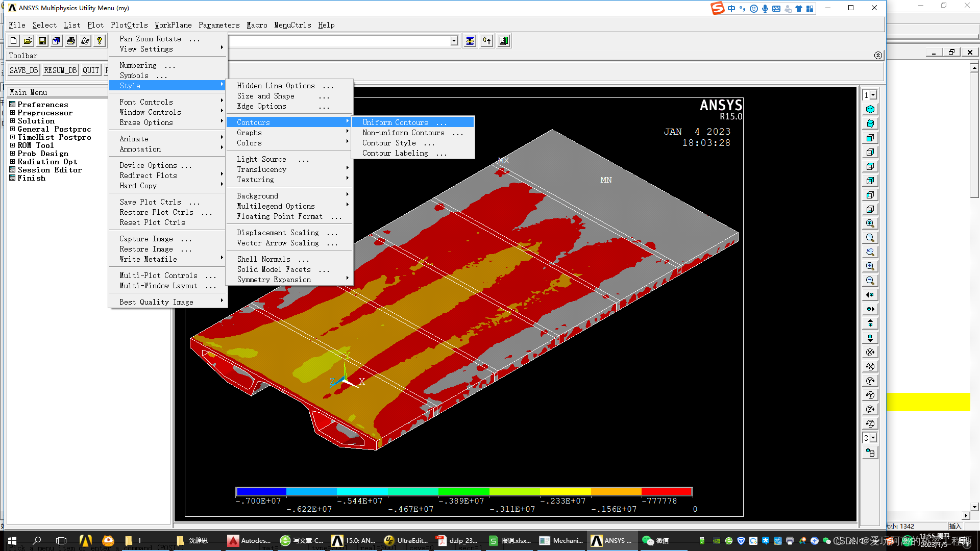Click the Open file folder icon

coord(28,41)
